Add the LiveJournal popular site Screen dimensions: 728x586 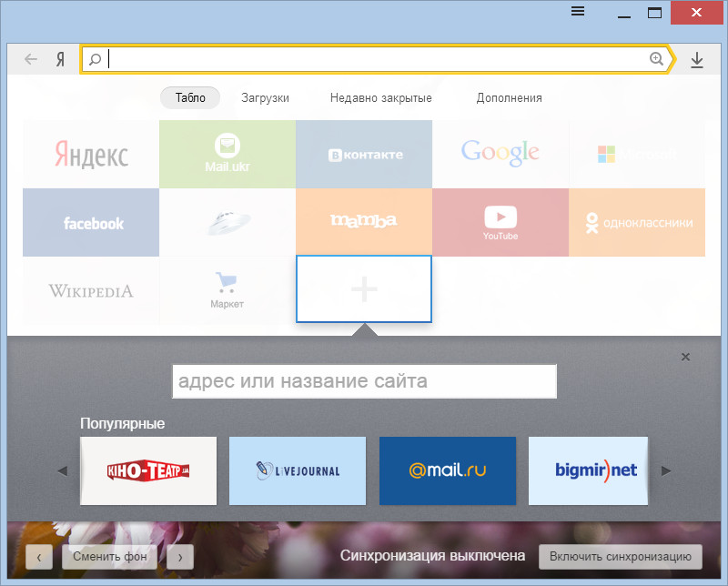coord(298,470)
